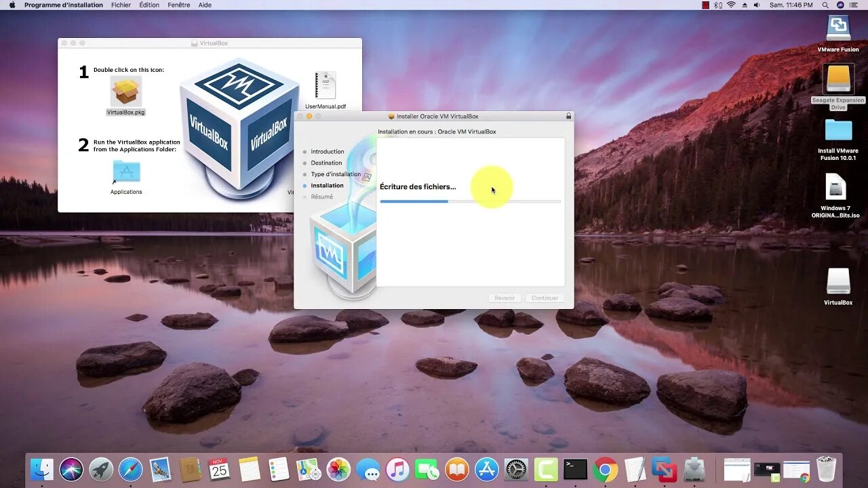Open Calendar showing Nov 25 in Dock
Image resolution: width=868 pixels, height=488 pixels.
pos(219,469)
